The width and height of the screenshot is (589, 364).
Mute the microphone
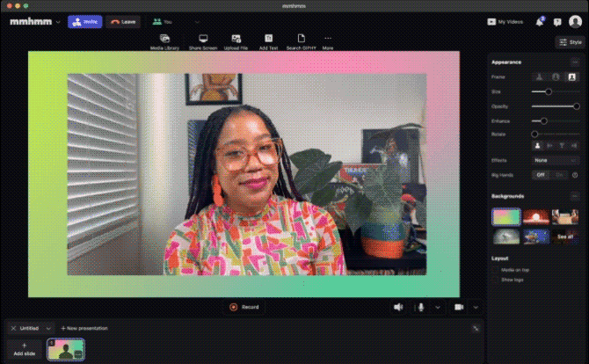point(421,307)
